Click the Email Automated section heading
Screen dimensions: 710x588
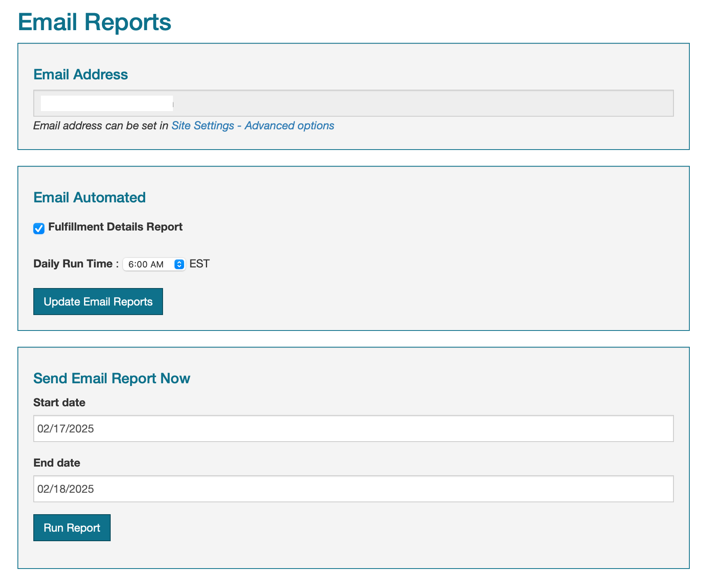pos(89,198)
